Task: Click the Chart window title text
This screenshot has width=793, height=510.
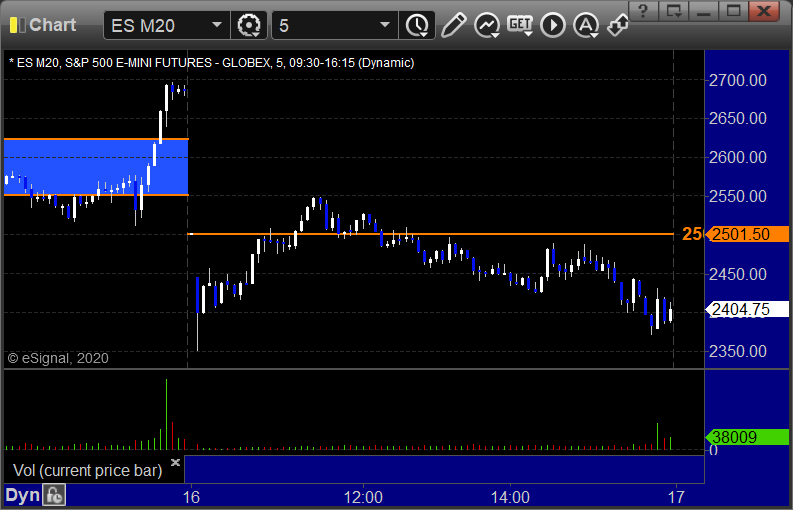Action: (x=53, y=25)
